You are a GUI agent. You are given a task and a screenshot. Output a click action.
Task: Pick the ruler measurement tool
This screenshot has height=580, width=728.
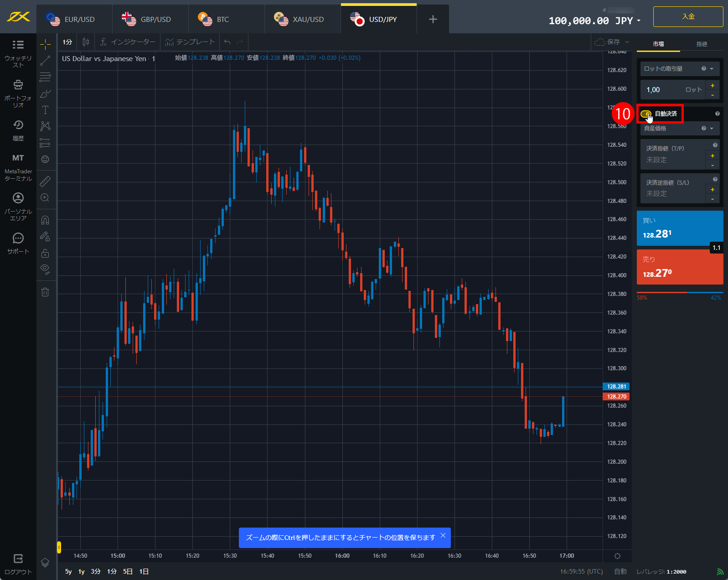(x=45, y=181)
